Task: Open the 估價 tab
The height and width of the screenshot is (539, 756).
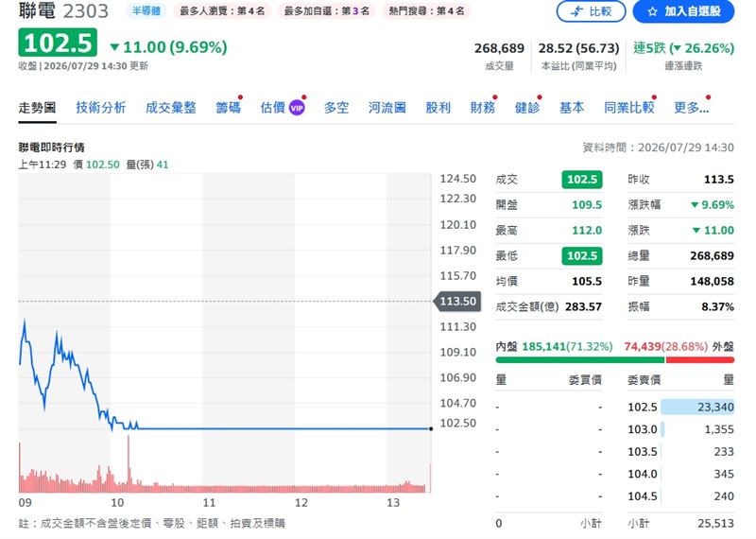Action: (273, 108)
